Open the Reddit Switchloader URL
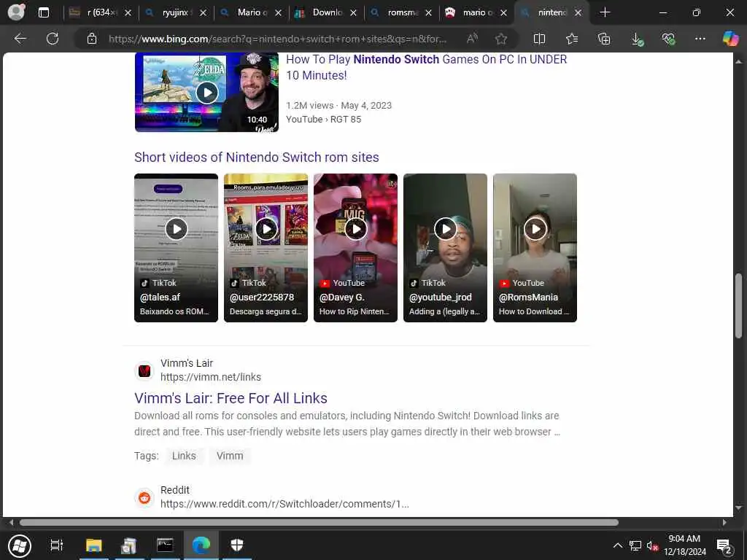Image resolution: width=747 pixels, height=560 pixels. click(285, 504)
